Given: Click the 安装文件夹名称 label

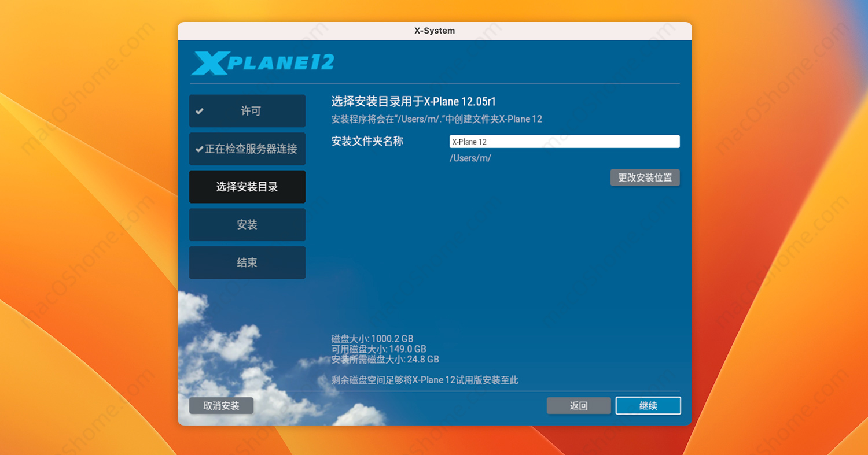Looking at the screenshot, I should pyautogui.click(x=367, y=141).
